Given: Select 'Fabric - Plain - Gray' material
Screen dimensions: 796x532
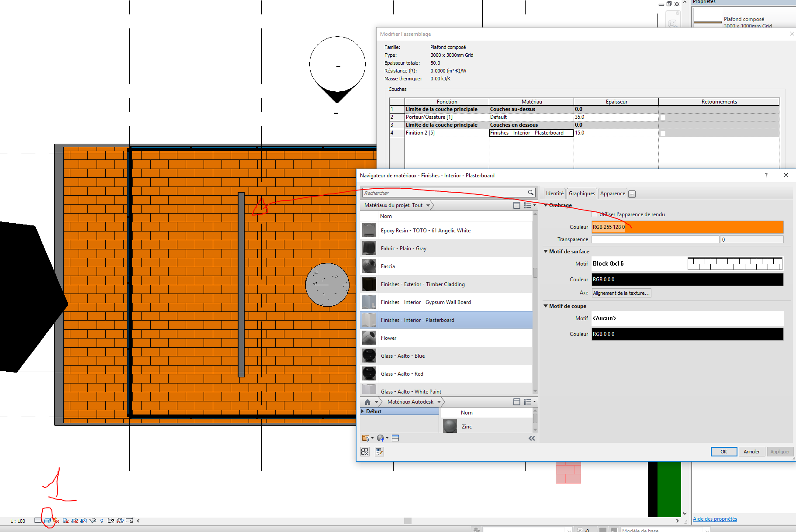Looking at the screenshot, I should 446,248.
